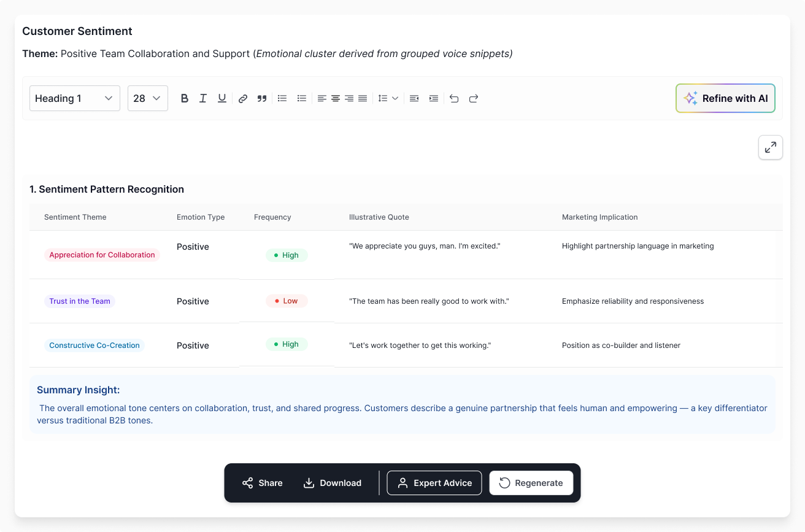Insert a hyperlink

point(243,98)
